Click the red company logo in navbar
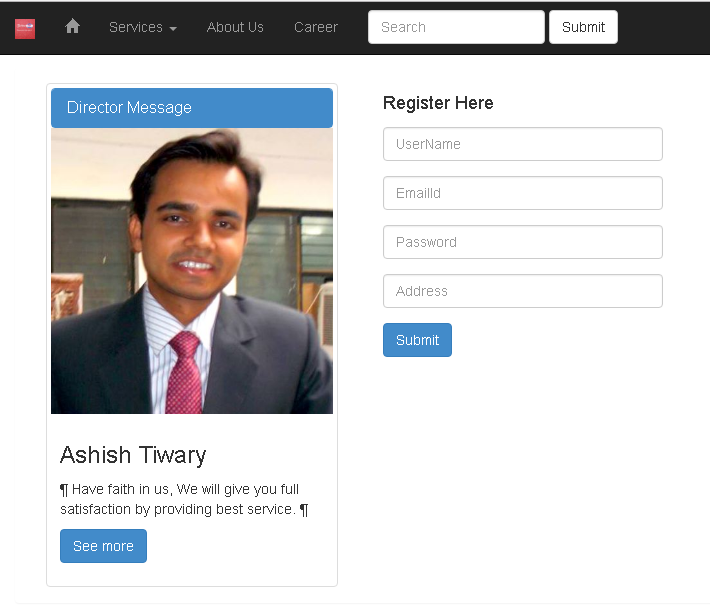 [x=25, y=29]
